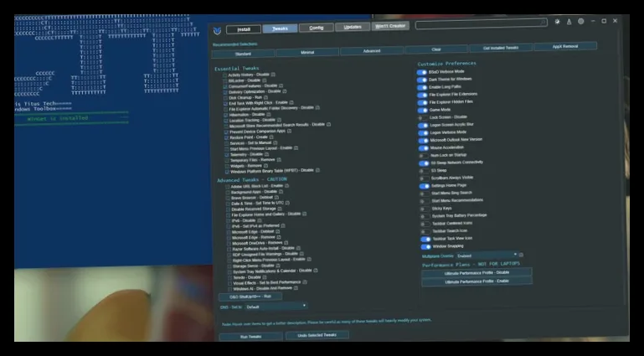Open the Updates tab
Viewport: 644px width, 356px height.
tap(353, 27)
